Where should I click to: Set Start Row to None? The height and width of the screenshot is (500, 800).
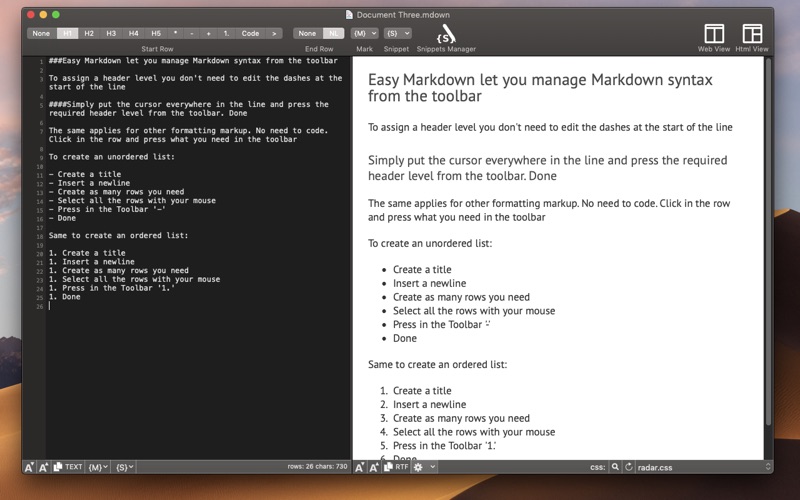41,33
